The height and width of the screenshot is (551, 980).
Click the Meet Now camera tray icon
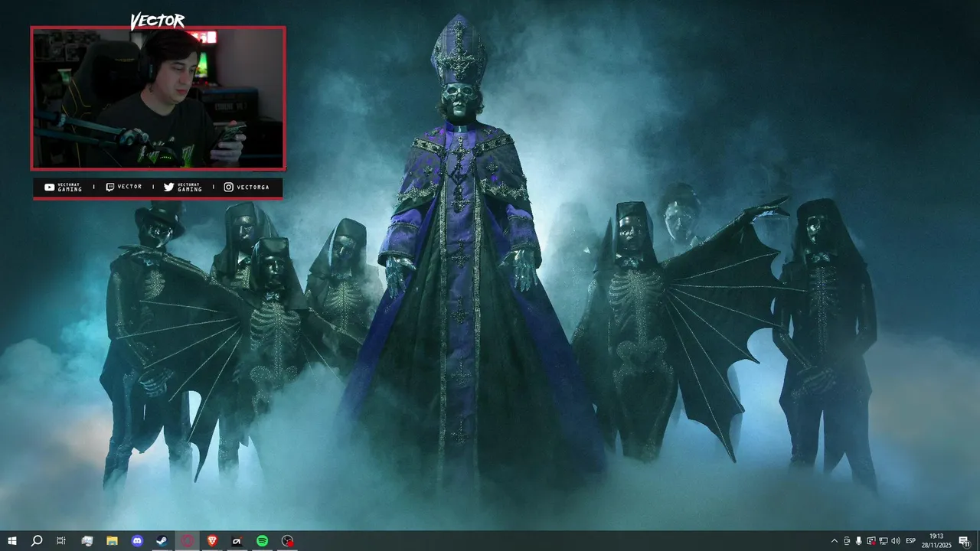[x=847, y=541]
